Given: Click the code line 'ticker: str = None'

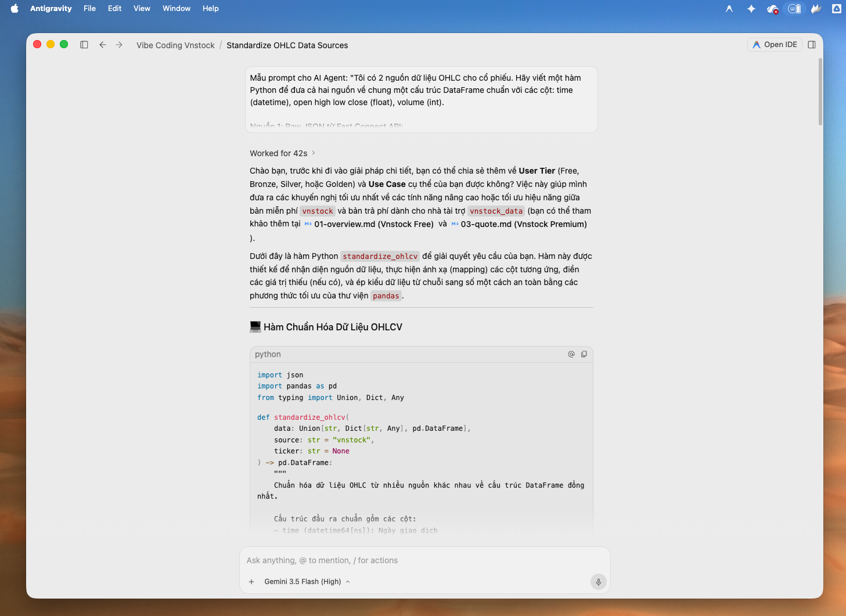Looking at the screenshot, I should [312, 451].
